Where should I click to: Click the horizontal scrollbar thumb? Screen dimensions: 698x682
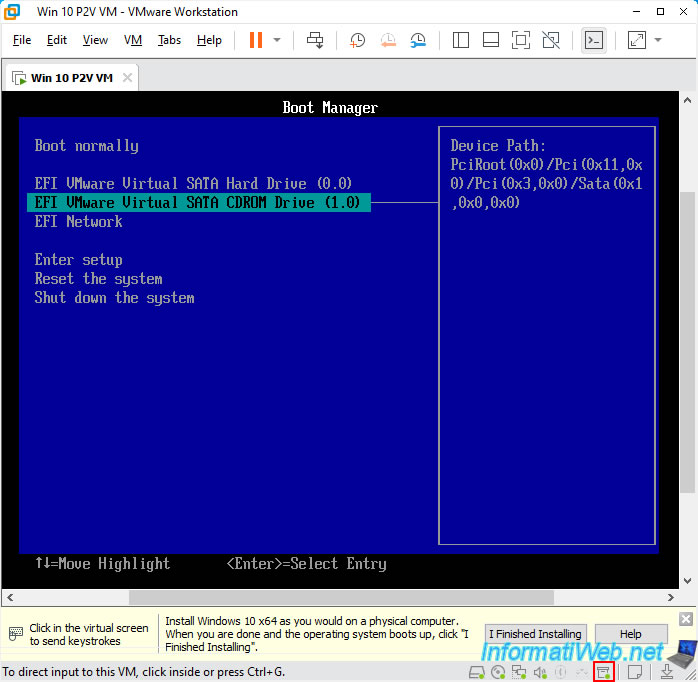coord(341,597)
